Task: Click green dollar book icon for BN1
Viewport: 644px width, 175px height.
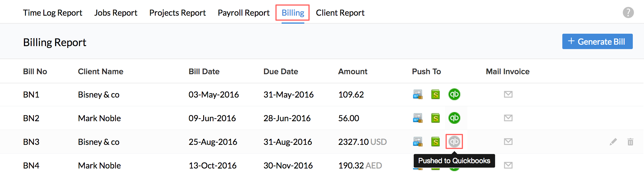Action: tap(436, 95)
